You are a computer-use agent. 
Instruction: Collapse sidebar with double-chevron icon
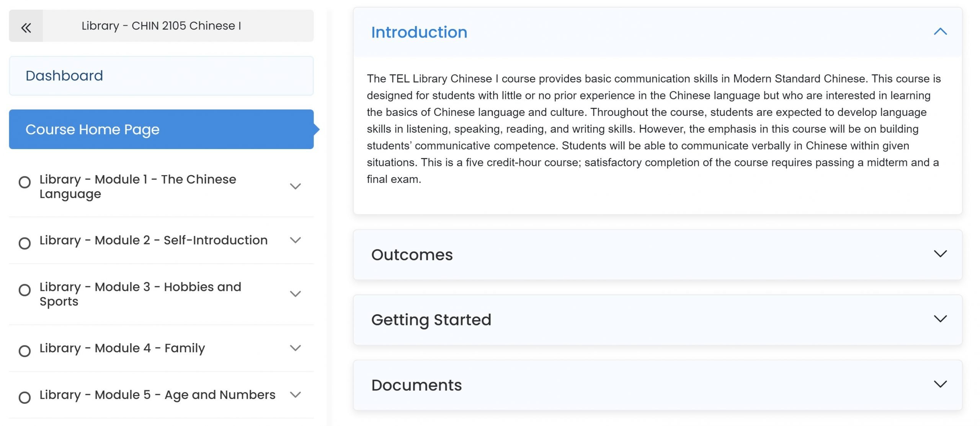tap(26, 28)
